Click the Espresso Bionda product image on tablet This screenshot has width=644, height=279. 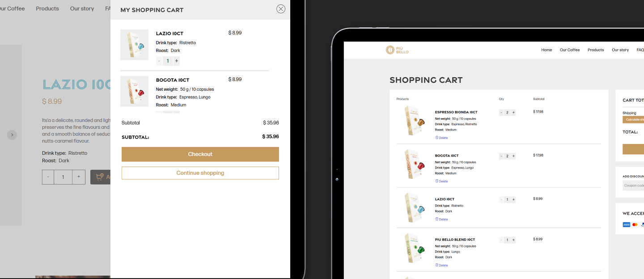[x=414, y=122]
